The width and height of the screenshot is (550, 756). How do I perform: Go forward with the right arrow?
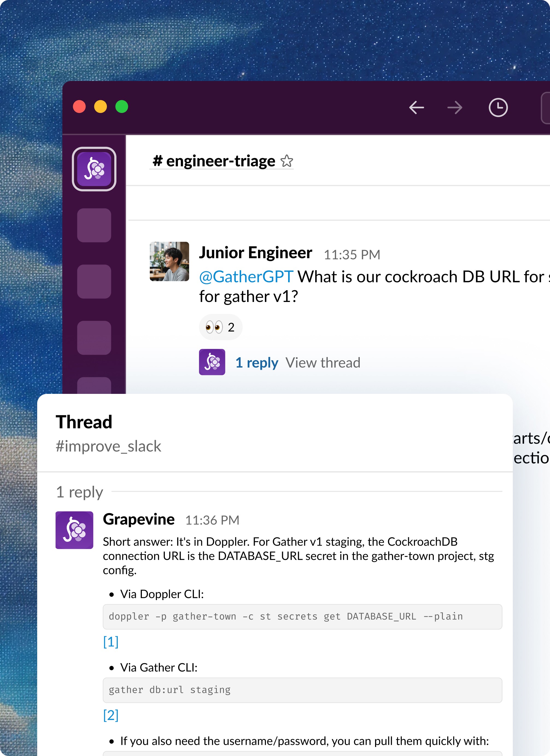pyautogui.click(x=455, y=107)
